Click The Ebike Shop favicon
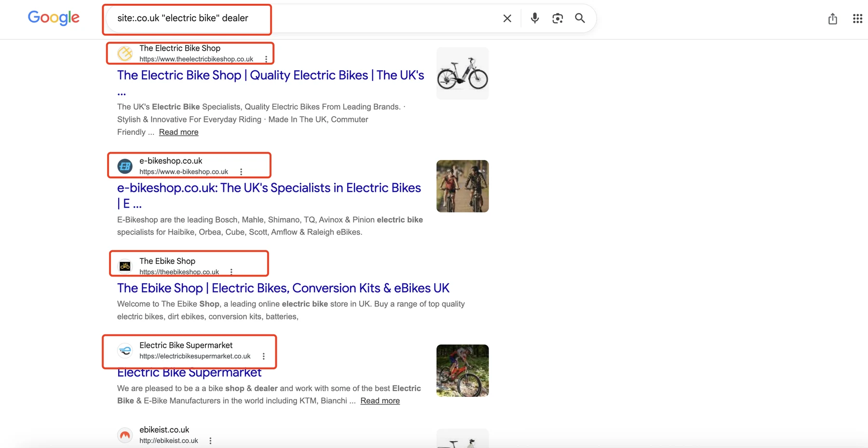 [125, 266]
